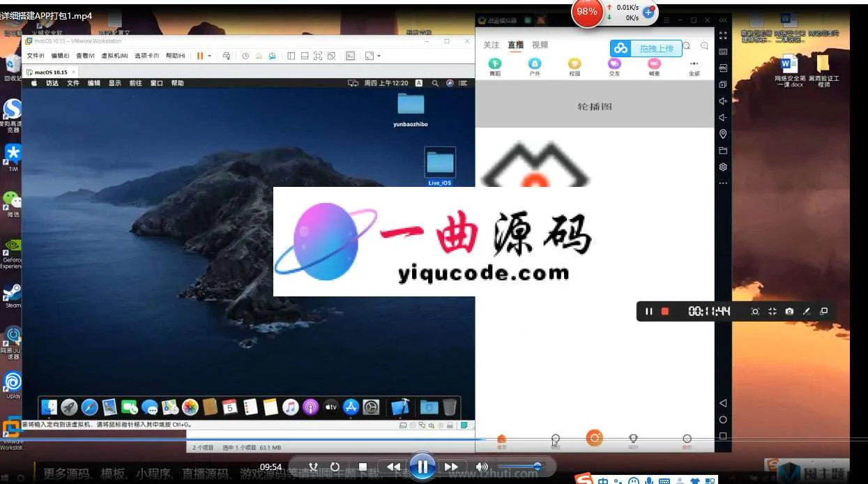
Task: Open the 虚拟机(M) menu in VMware
Action: click(114, 56)
